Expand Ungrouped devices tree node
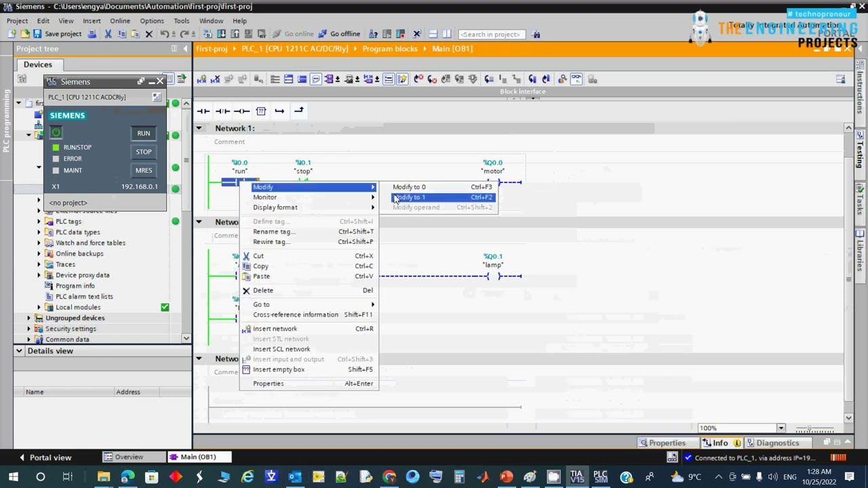Viewport: 868px width, 488px height. 29,318
